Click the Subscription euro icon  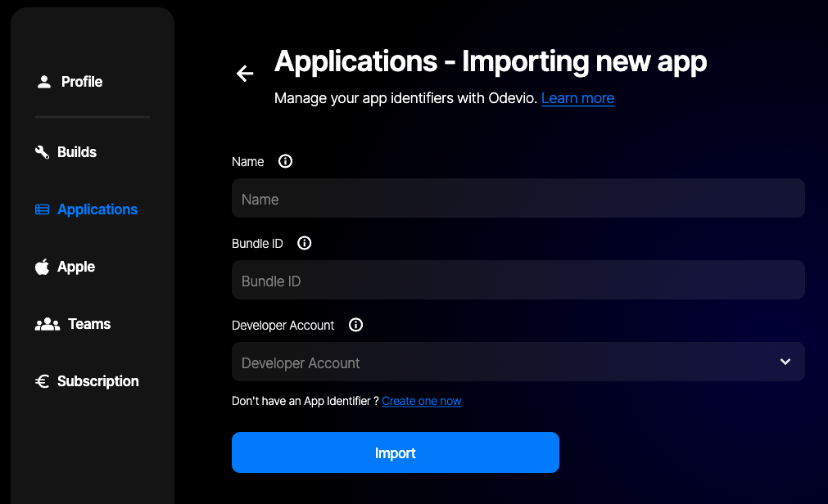43,381
